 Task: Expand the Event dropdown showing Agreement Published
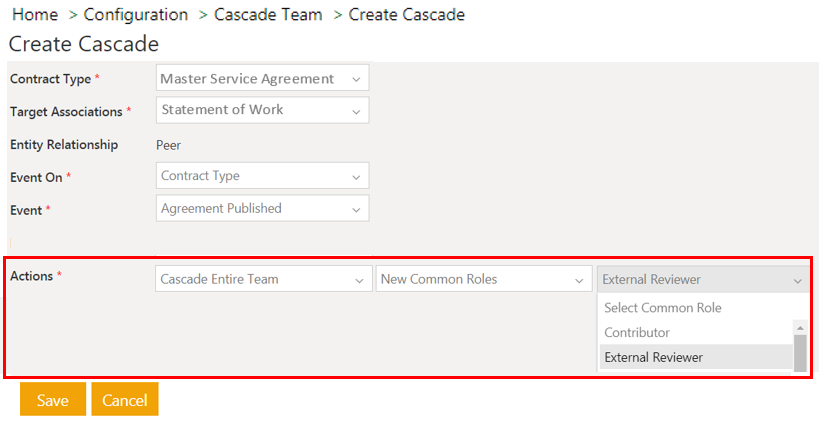(x=262, y=209)
